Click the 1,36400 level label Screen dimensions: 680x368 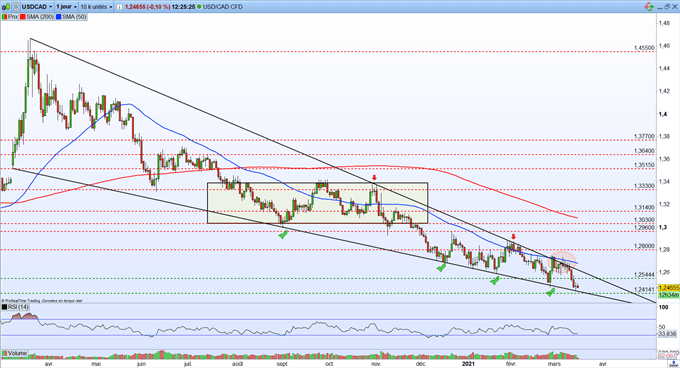(x=644, y=151)
